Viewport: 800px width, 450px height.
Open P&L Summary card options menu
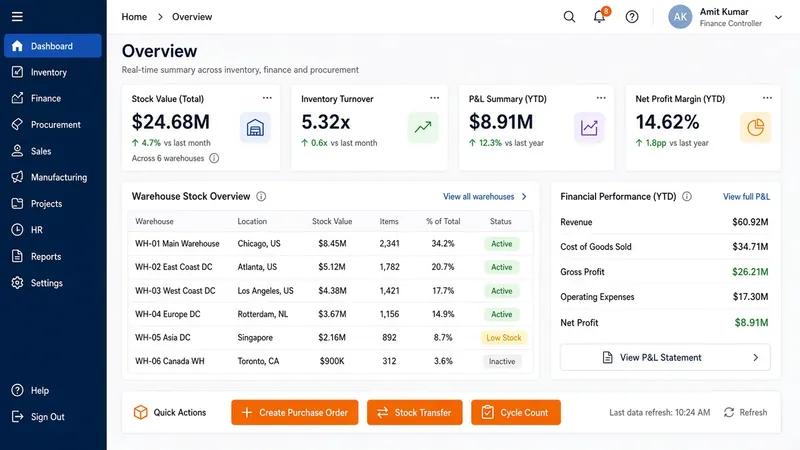pyautogui.click(x=601, y=98)
